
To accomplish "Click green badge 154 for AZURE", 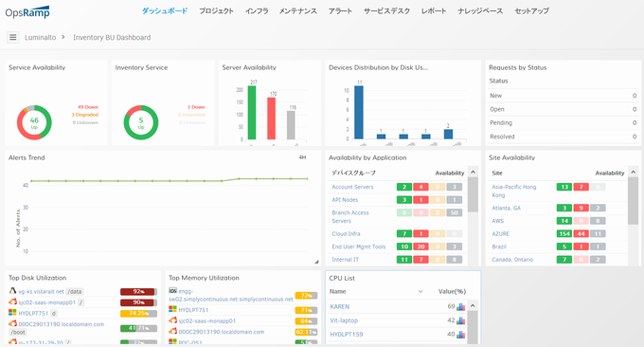I will [564, 233].
